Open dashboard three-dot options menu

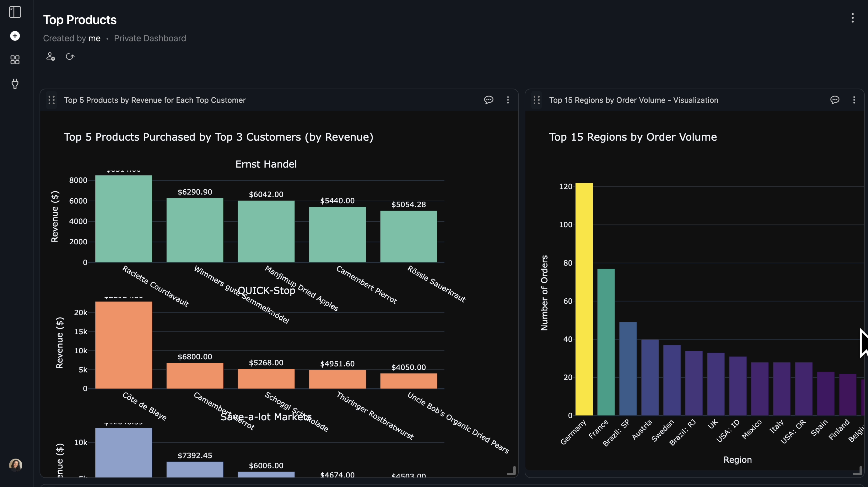tap(852, 18)
